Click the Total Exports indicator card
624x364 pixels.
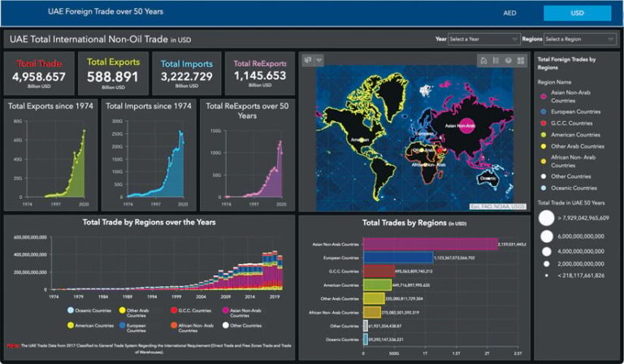tap(113, 73)
